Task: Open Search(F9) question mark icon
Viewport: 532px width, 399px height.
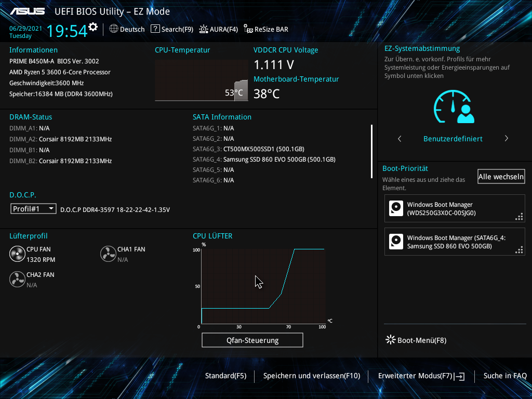Action: [155, 29]
